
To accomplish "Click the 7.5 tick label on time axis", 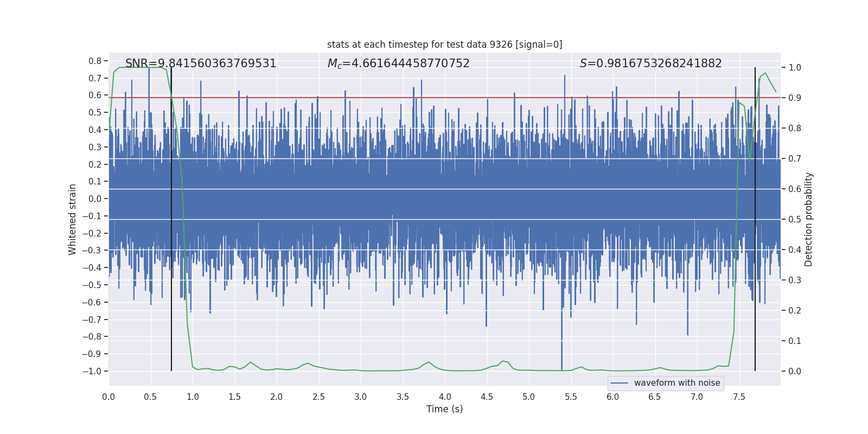I will 739,397.
